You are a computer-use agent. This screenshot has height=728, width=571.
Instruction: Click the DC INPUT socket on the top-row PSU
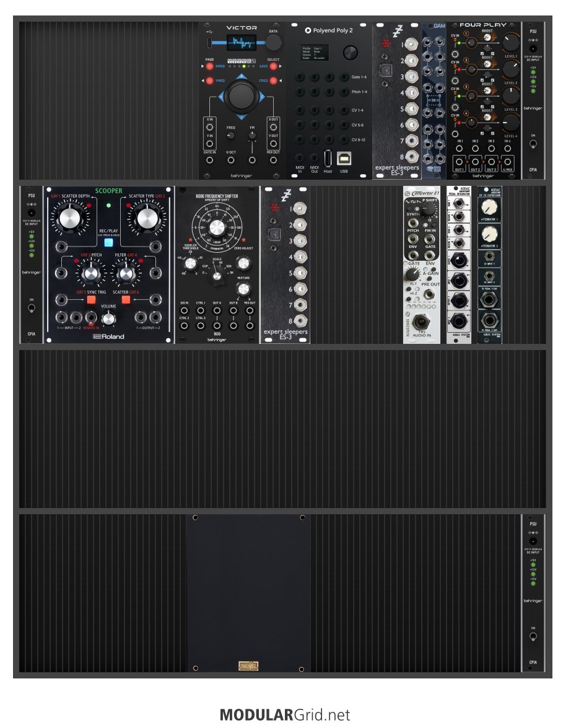[x=533, y=48]
